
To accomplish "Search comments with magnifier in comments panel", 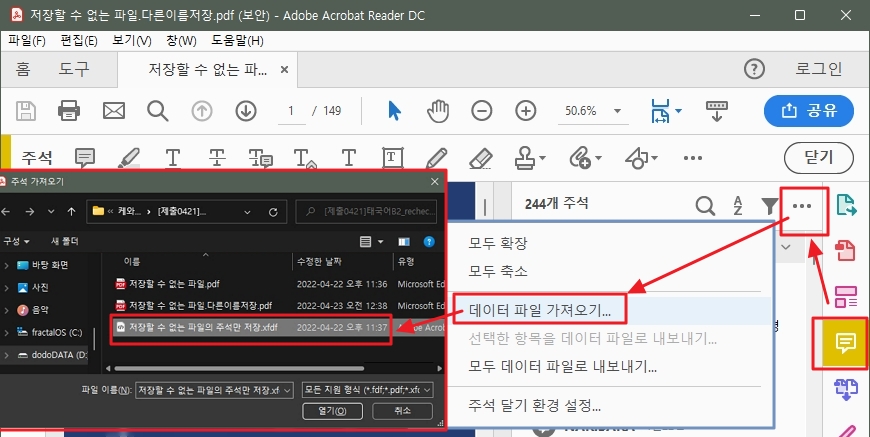I will pyautogui.click(x=705, y=206).
